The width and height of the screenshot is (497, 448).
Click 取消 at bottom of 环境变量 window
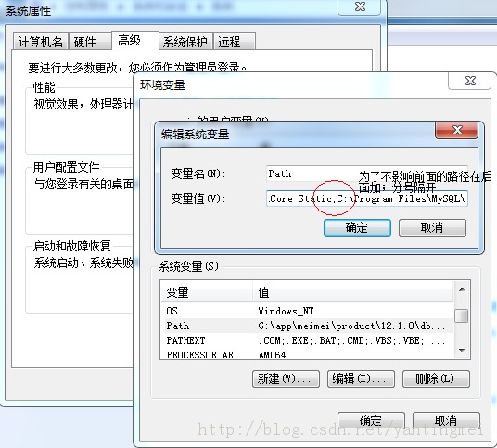[446, 420]
